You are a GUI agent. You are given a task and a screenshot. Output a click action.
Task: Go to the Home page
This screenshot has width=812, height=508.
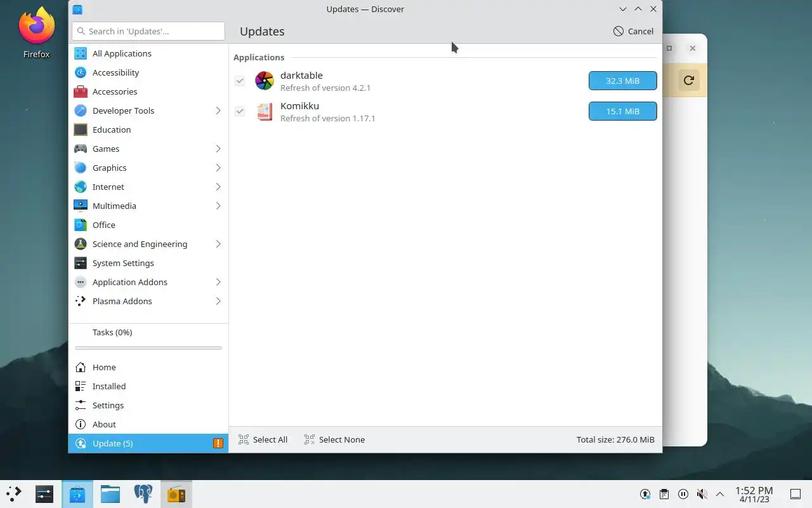pyautogui.click(x=148, y=367)
